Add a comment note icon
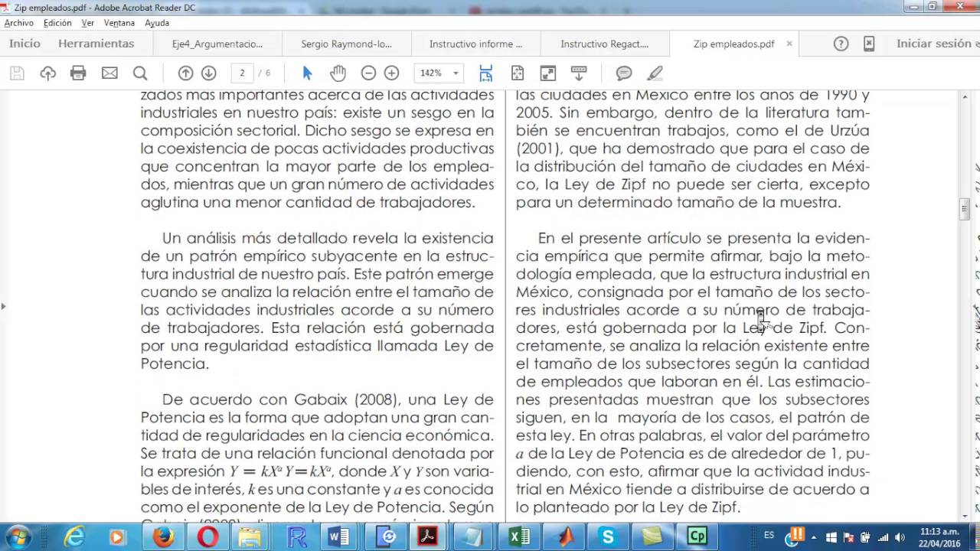Screen dimensions: 980x551 click(624, 73)
